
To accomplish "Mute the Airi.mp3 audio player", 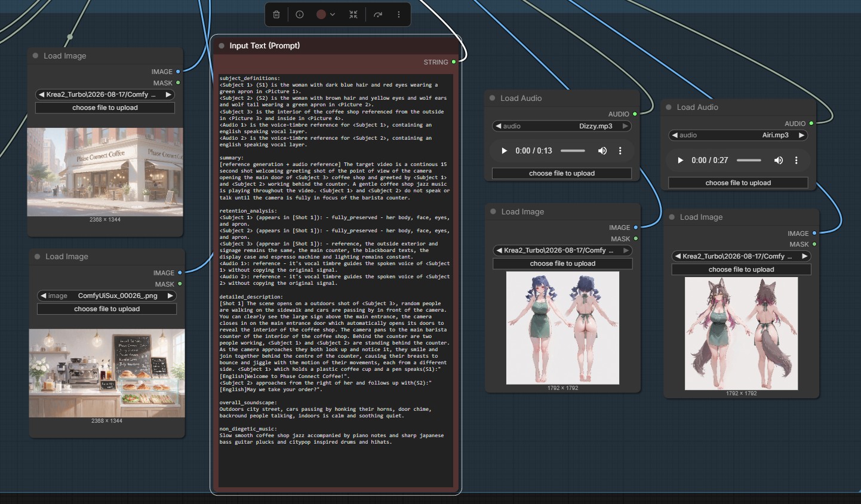I will pos(779,160).
